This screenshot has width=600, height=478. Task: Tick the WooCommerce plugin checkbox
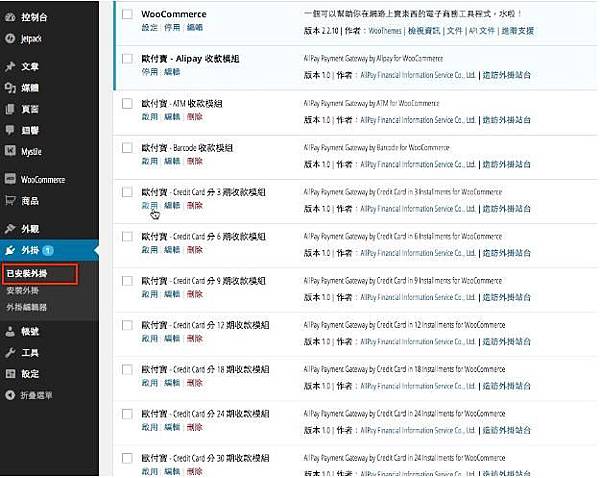[127, 14]
